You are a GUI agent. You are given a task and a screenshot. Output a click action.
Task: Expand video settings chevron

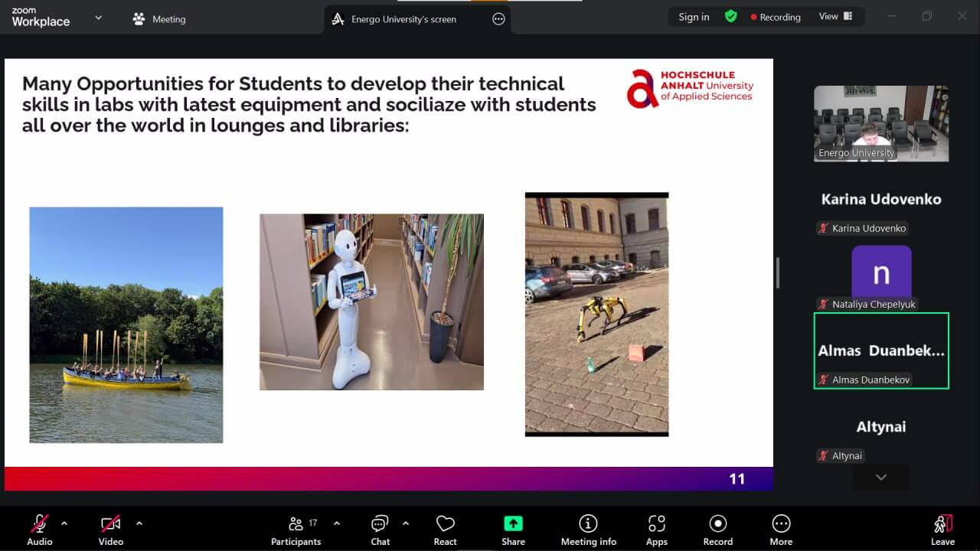tap(139, 523)
